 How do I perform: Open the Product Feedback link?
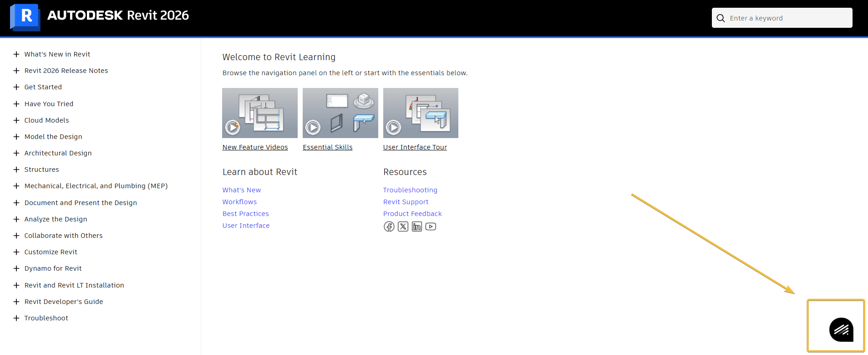tap(412, 214)
